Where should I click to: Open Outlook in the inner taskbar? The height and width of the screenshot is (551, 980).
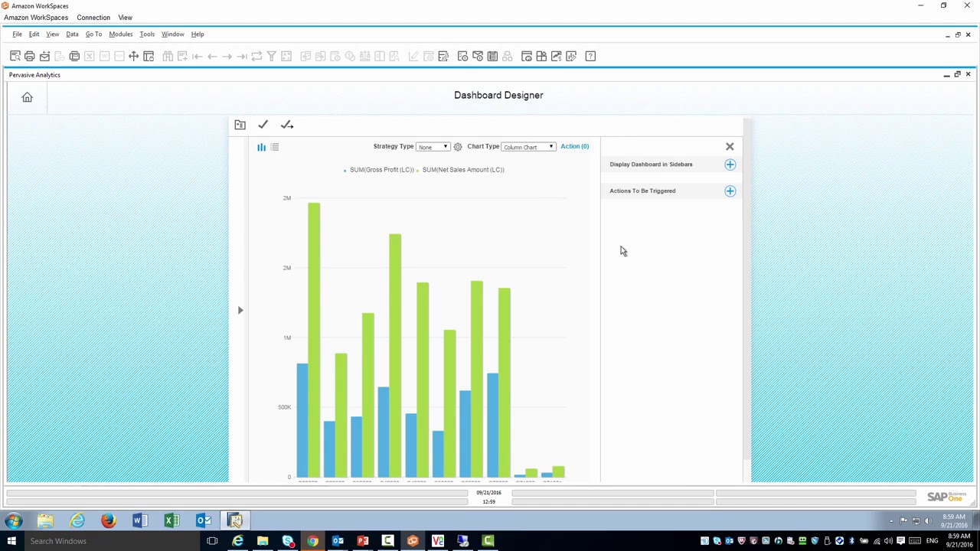(204, 520)
